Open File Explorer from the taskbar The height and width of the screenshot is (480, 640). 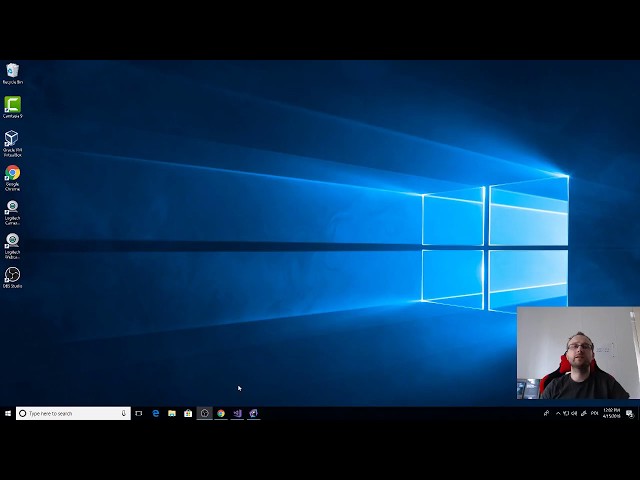click(172, 413)
